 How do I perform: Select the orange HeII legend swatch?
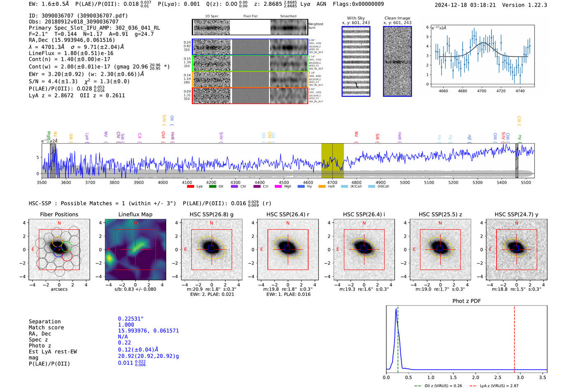point(322,187)
